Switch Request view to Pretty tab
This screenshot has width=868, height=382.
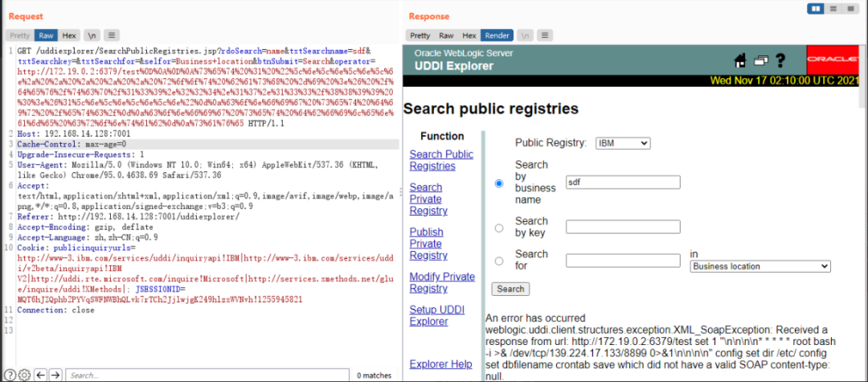20,35
